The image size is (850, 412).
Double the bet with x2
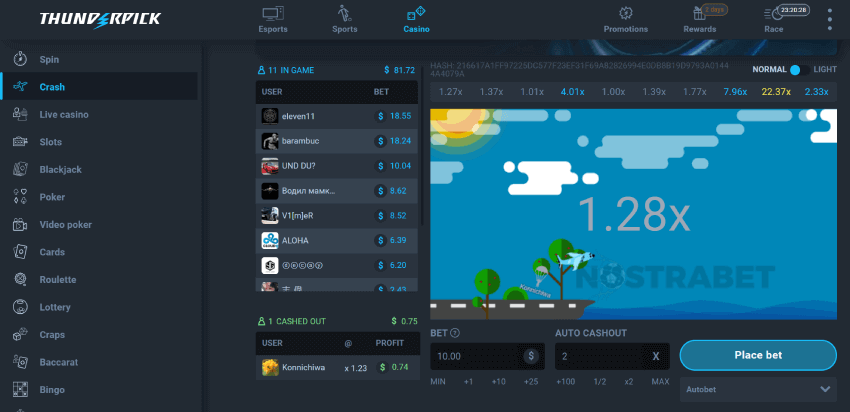(628, 382)
